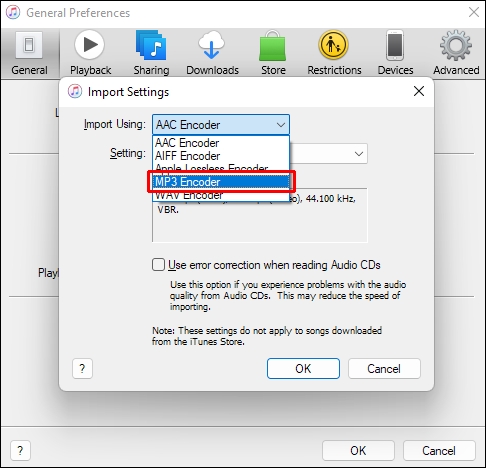Open the General preferences tab
This screenshot has height=468, width=486.
pos(29,54)
